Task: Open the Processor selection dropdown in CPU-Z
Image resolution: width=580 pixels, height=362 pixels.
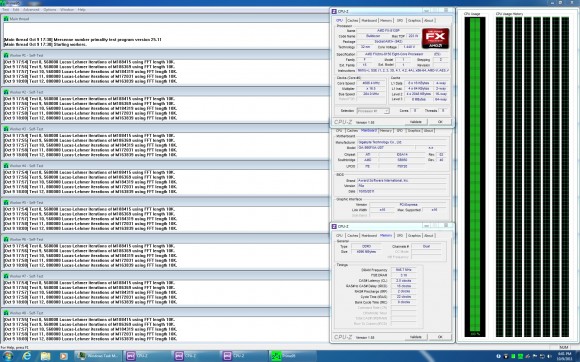Action: tap(373, 111)
